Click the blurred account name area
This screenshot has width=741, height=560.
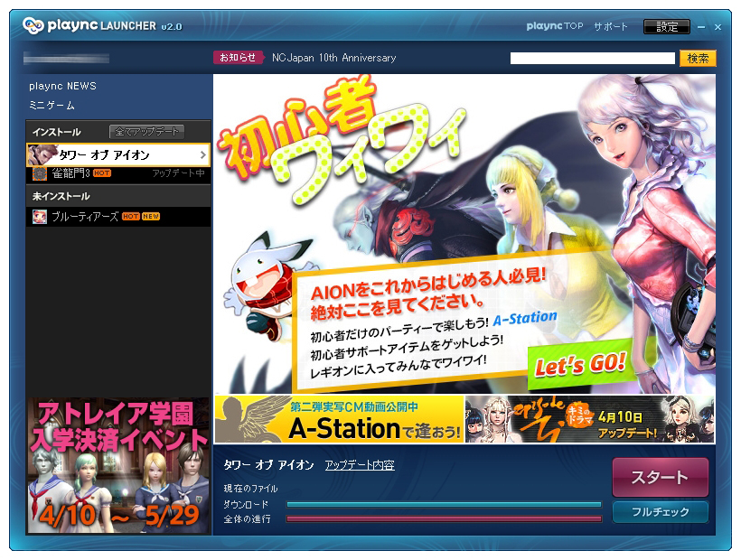[x=66, y=58]
